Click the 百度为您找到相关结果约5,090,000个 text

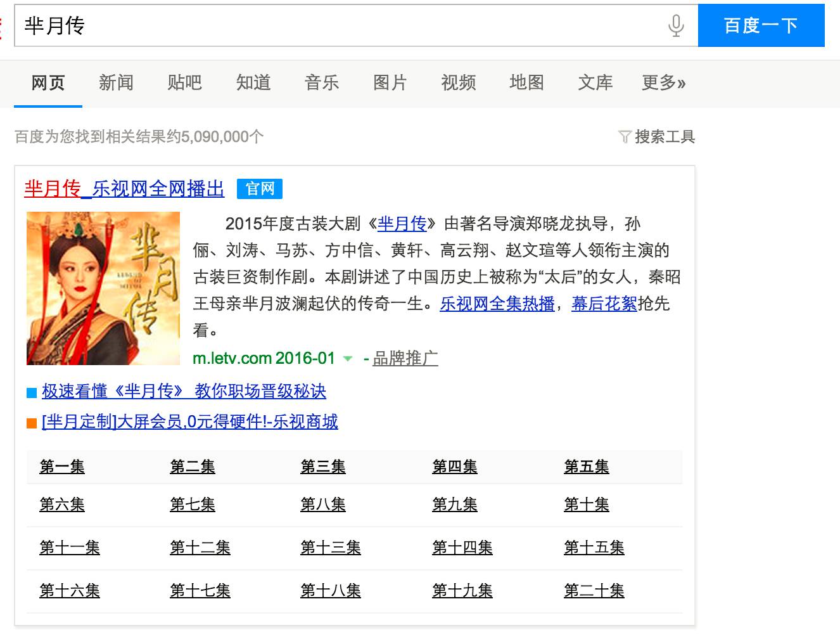pyautogui.click(x=139, y=137)
